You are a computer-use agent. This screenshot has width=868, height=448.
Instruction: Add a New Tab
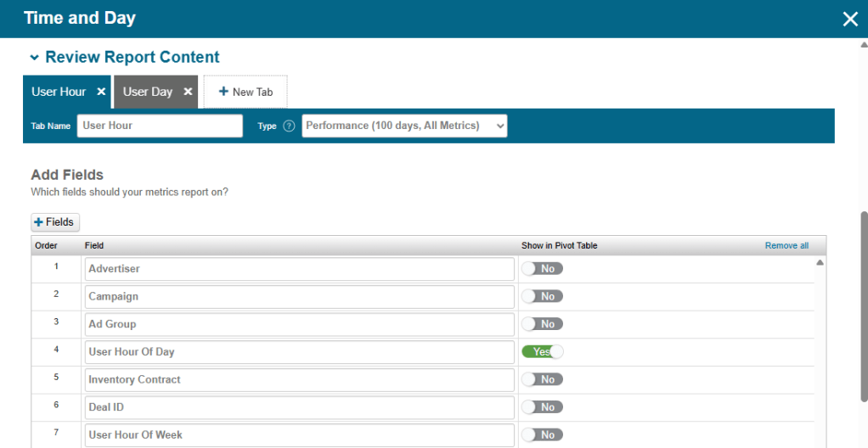[x=245, y=92]
